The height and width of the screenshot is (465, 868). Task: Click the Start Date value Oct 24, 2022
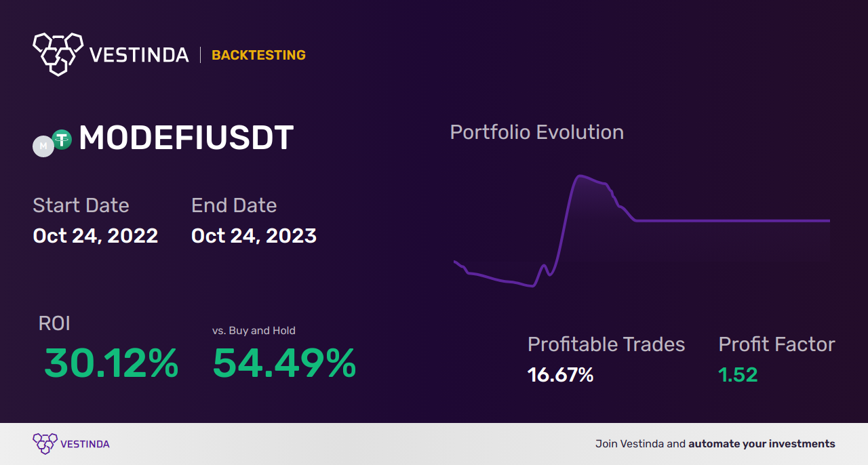(96, 236)
